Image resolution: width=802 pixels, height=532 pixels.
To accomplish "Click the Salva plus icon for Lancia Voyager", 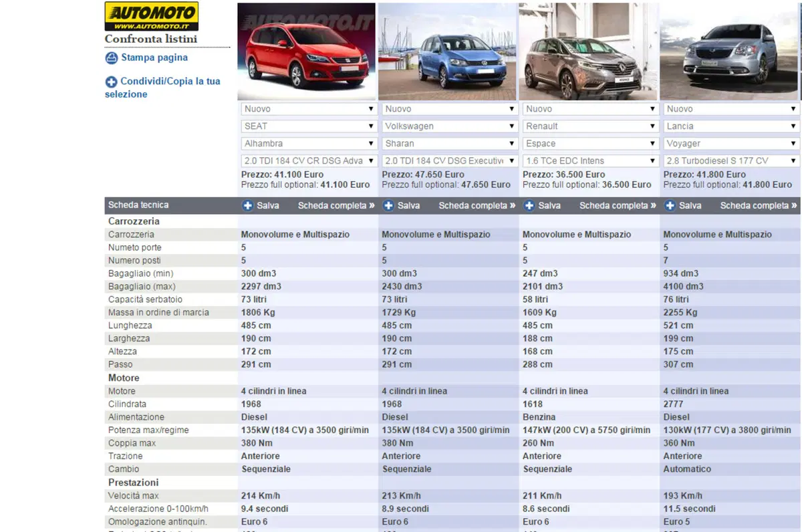I will 670,205.
